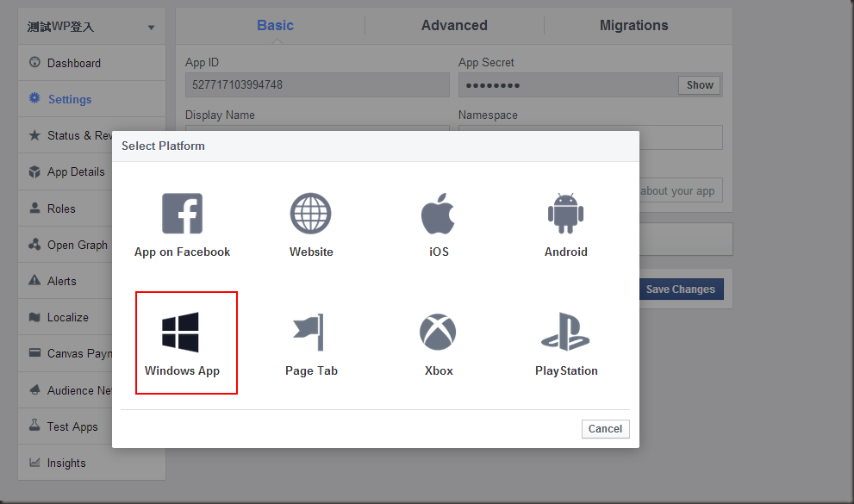
Task: Choose the PlayStation platform icon
Action: 565,332
